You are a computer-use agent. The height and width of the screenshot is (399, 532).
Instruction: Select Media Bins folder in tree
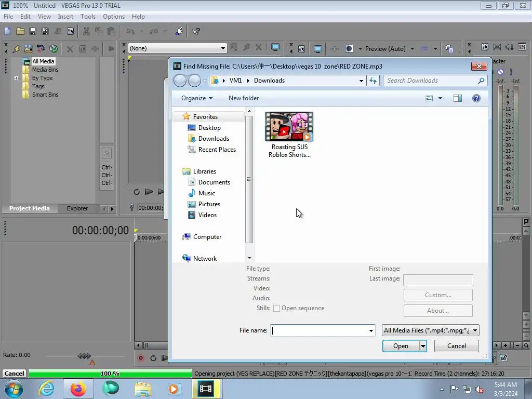45,70
